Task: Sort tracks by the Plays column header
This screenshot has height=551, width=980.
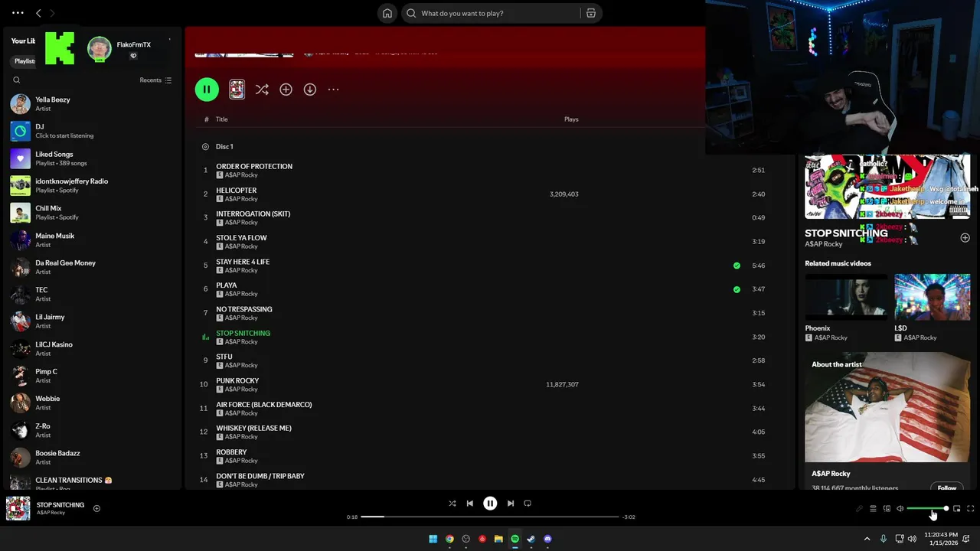Action: click(571, 119)
